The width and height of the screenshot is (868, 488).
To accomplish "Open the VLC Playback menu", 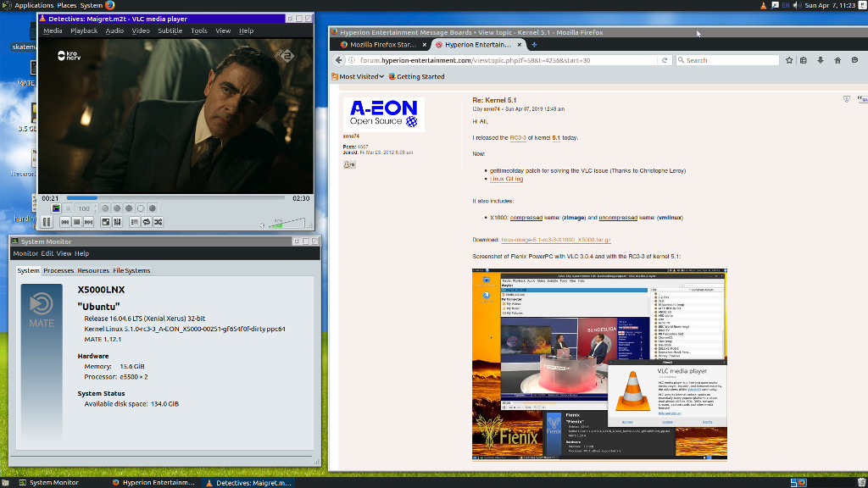I will click(84, 31).
